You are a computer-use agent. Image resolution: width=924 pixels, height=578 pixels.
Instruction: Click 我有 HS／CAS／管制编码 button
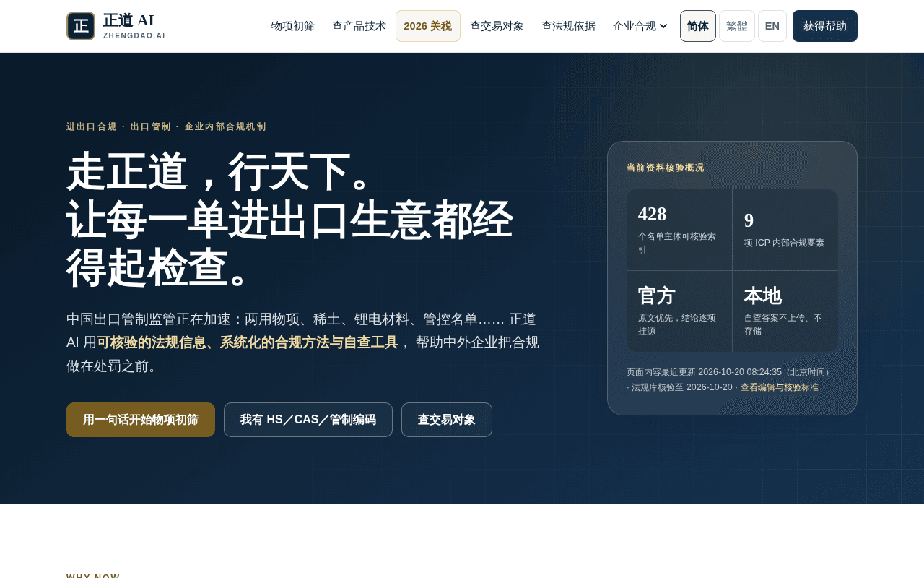308,420
